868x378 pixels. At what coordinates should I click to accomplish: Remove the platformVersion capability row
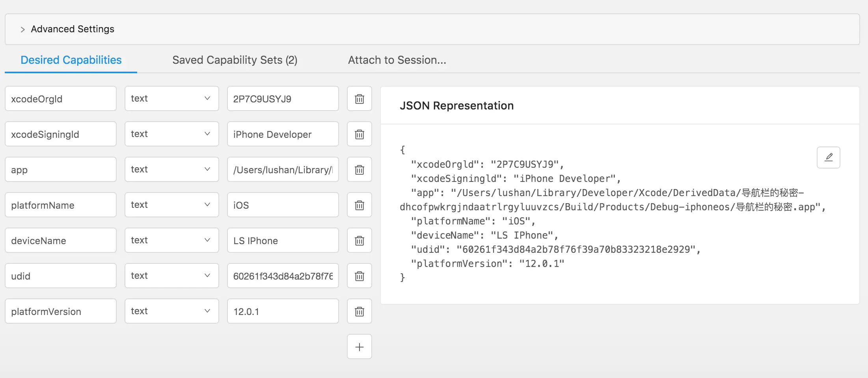click(x=359, y=311)
